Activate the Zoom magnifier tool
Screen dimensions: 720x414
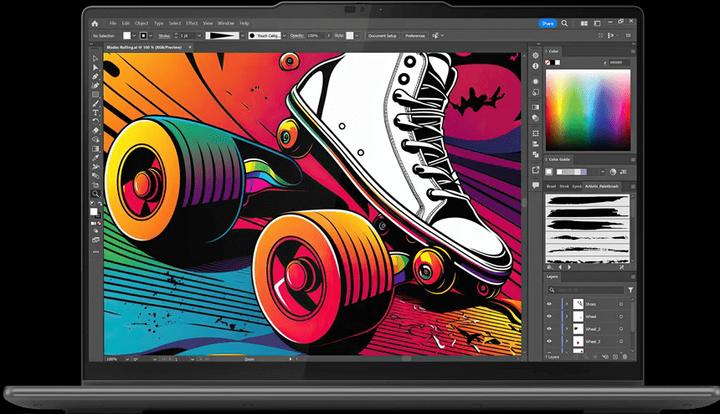(96, 194)
